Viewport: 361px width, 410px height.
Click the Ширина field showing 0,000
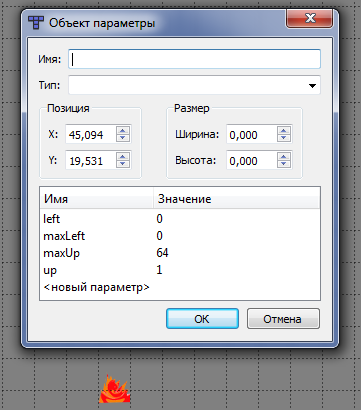tap(252, 134)
